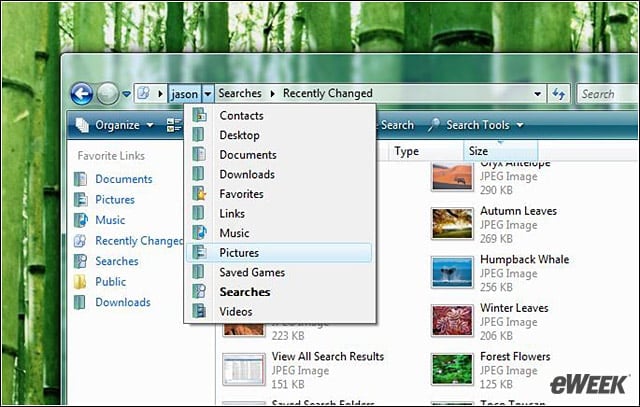Expand the arrow after Searches in breadcrumb
The image size is (640, 407).
[x=273, y=94]
